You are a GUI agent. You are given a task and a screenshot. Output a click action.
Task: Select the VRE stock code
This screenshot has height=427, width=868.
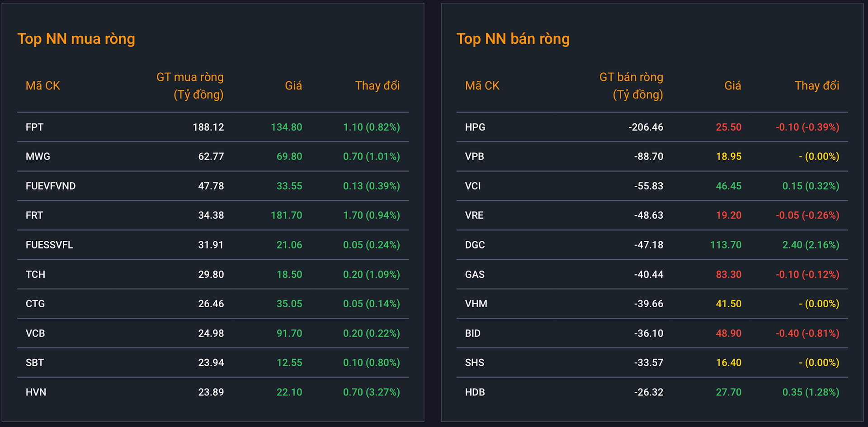pos(474,216)
